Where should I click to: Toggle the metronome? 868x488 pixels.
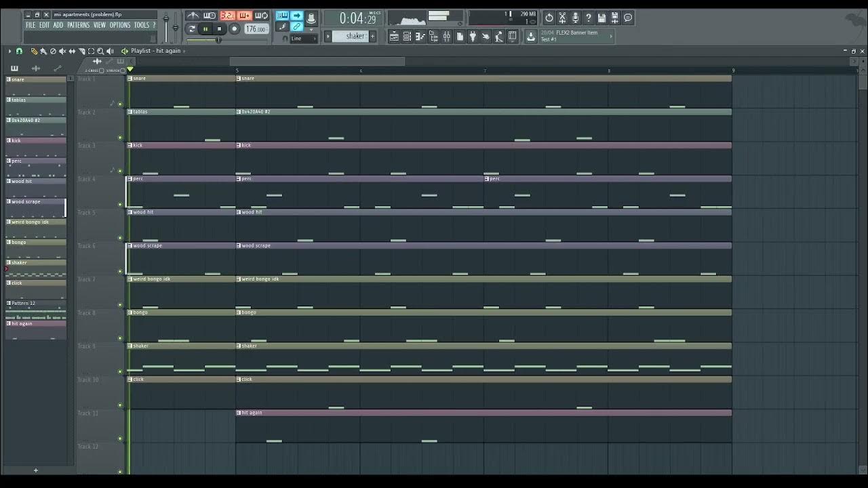point(193,16)
